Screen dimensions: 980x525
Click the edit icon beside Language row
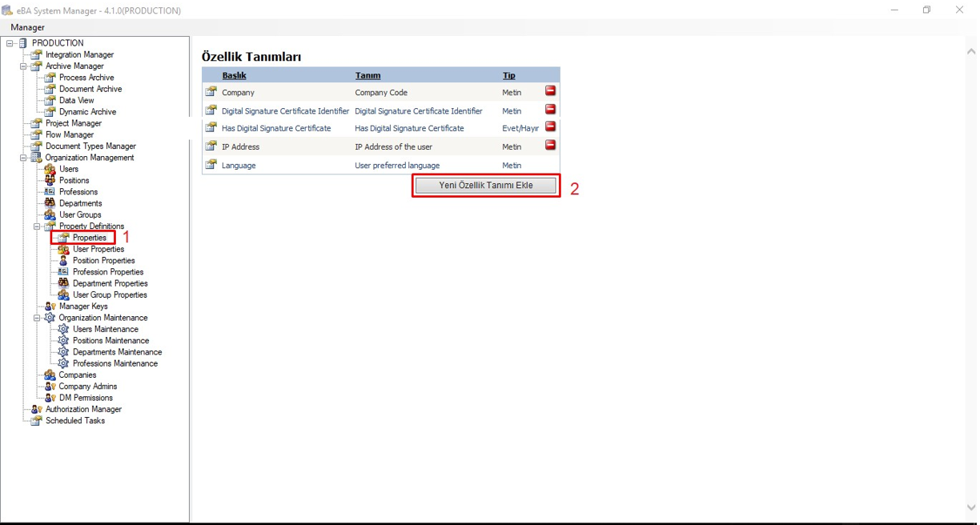pyautogui.click(x=211, y=164)
